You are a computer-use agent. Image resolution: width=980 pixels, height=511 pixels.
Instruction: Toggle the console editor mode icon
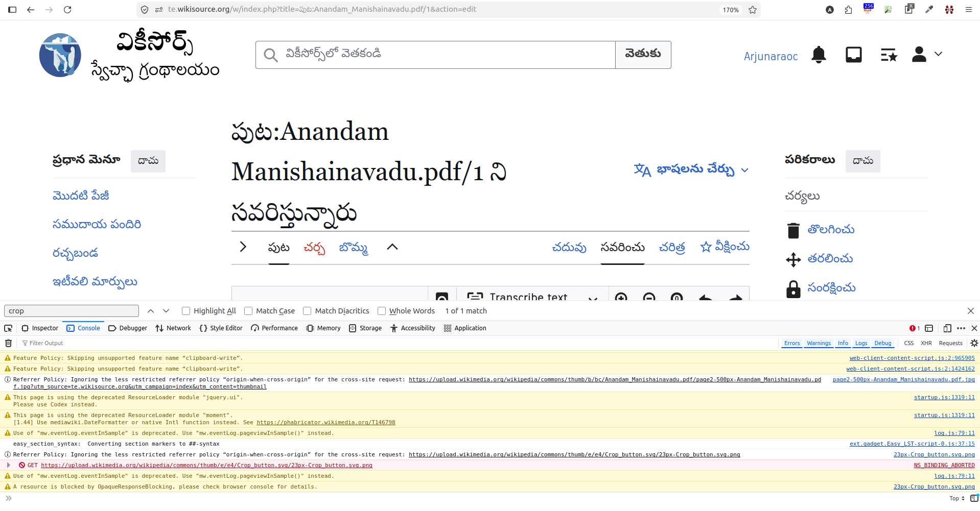974,498
